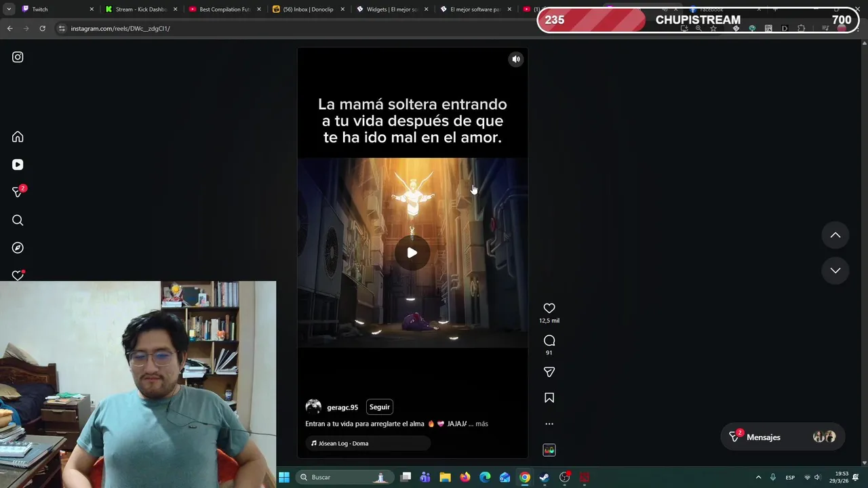Go to next reel with down chevron
The width and height of the screenshot is (868, 488).
835,270
